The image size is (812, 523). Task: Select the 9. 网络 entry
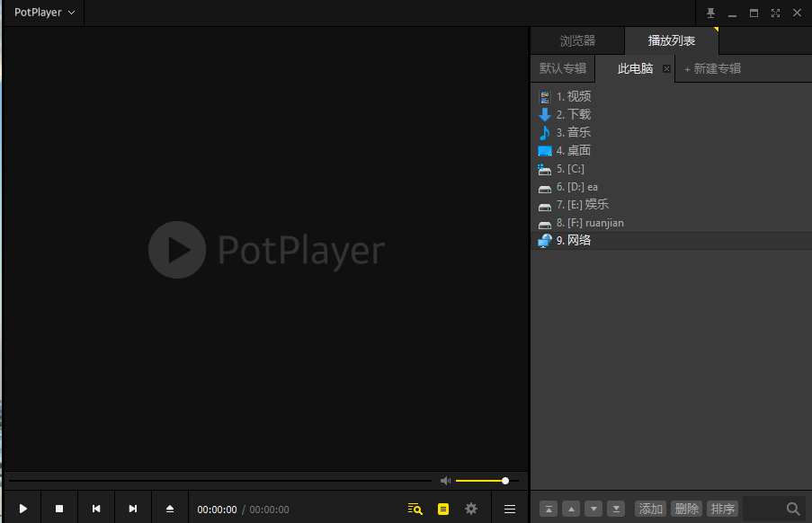click(671, 241)
